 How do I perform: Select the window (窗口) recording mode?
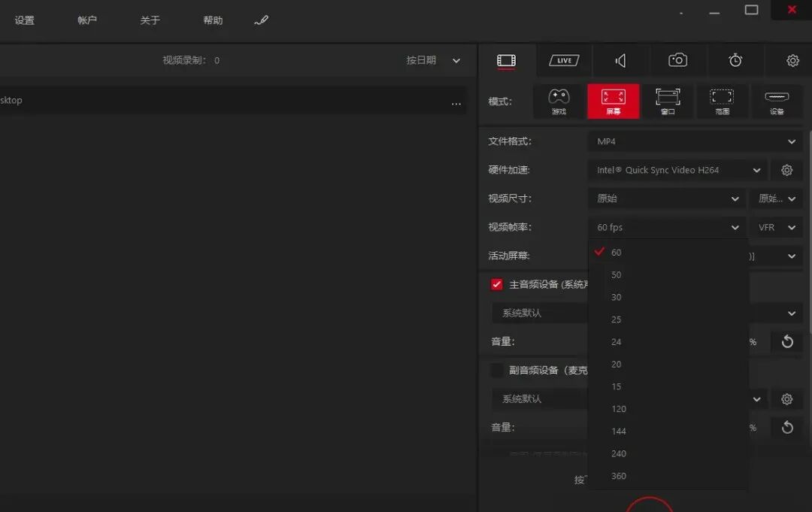[x=668, y=101]
